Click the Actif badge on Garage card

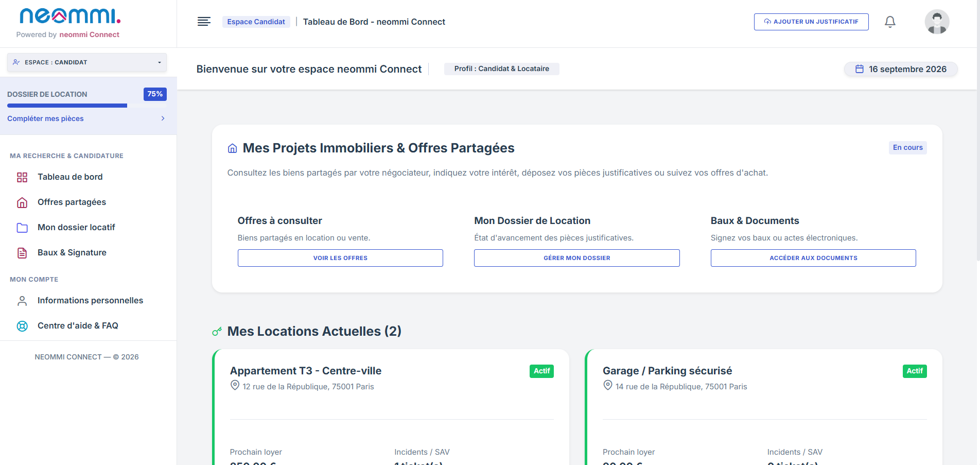click(x=915, y=371)
